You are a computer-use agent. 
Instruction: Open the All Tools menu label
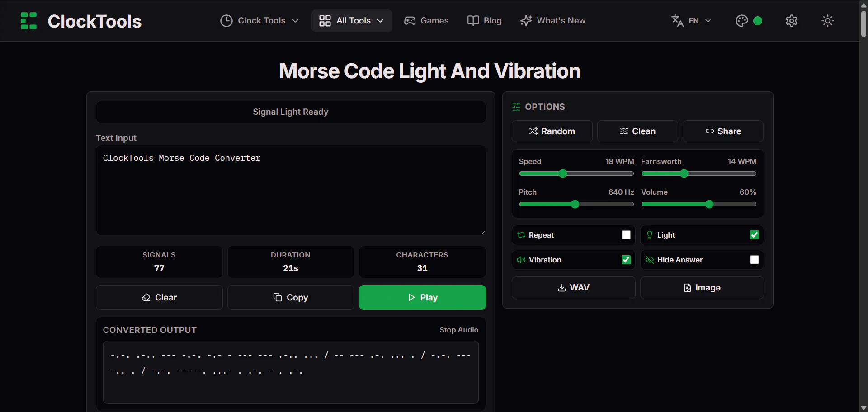click(354, 21)
